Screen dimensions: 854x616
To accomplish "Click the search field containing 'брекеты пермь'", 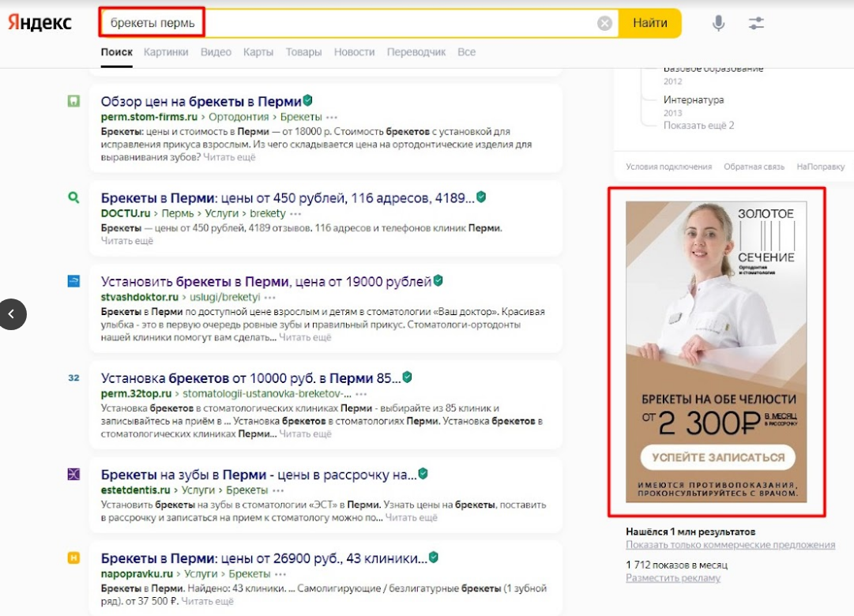I will pos(356,23).
